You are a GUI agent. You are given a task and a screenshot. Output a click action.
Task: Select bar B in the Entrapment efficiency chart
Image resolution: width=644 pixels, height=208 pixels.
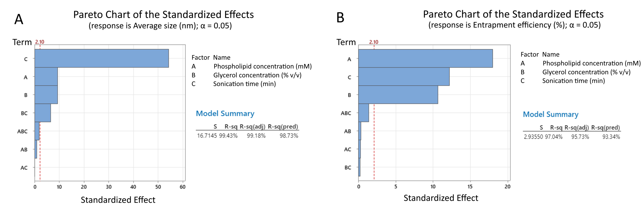click(398, 95)
